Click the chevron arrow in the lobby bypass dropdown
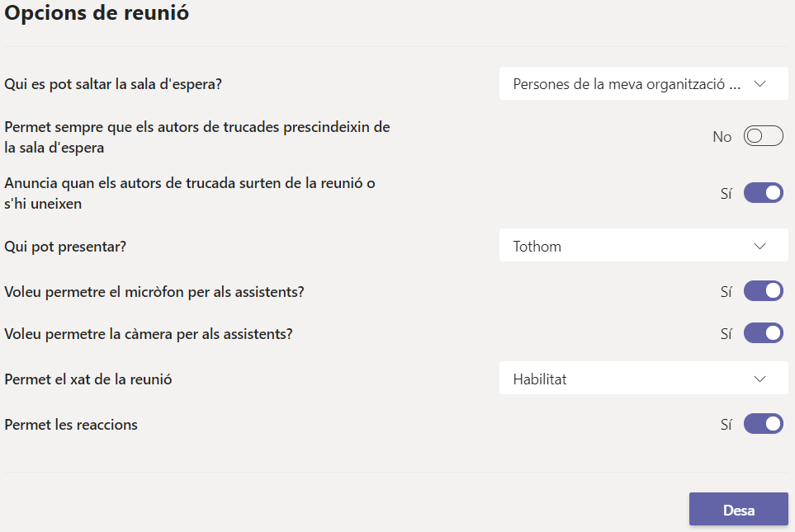 760,84
